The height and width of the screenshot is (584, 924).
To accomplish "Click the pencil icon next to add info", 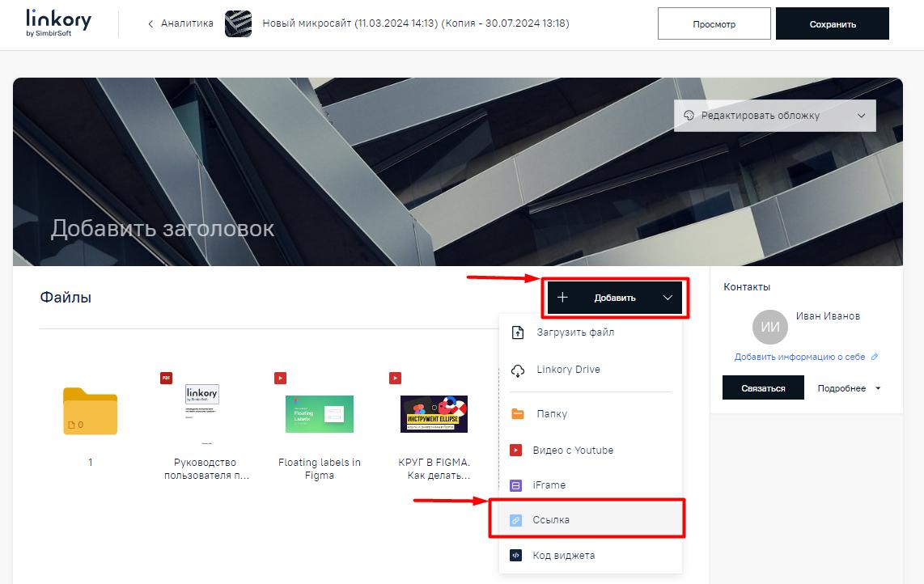I will (875, 357).
